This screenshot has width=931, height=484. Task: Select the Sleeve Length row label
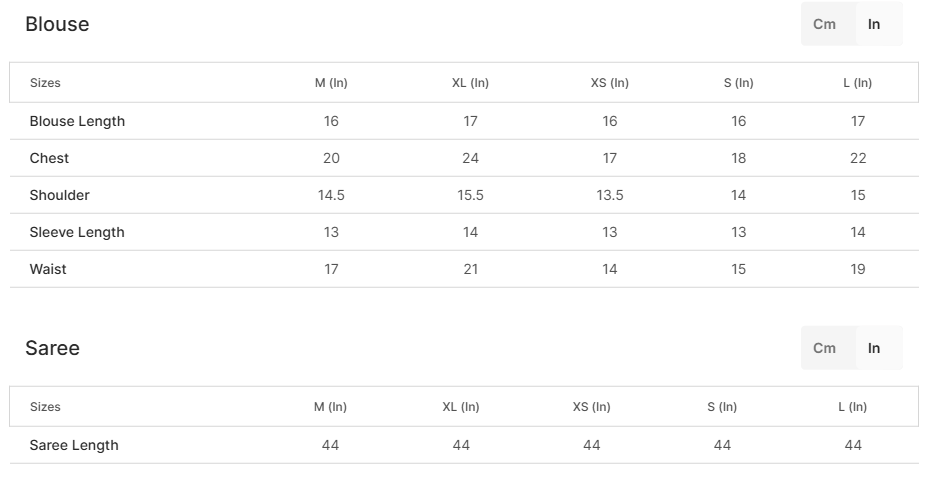point(77,232)
